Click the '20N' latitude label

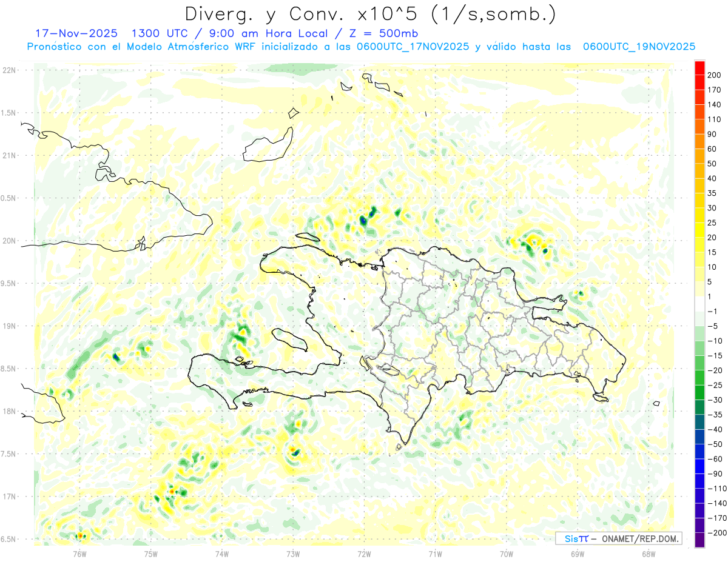[x=9, y=241]
